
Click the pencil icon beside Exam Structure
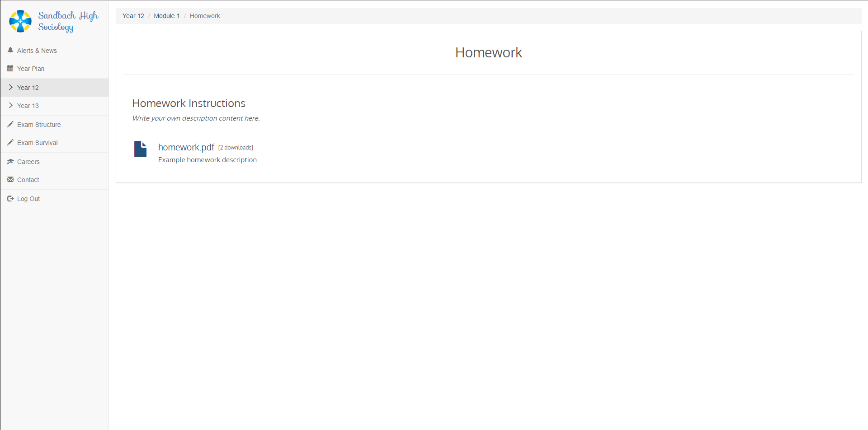click(10, 124)
